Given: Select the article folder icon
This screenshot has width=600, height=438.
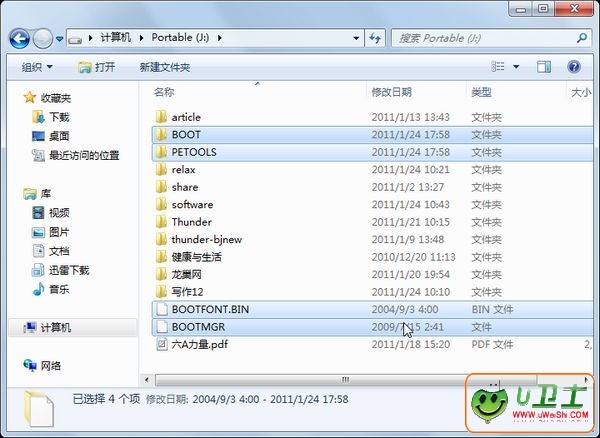Looking at the screenshot, I should click(161, 117).
